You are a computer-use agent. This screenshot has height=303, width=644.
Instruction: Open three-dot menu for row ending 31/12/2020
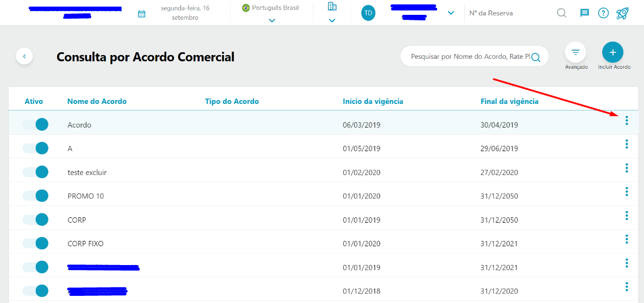626,287
